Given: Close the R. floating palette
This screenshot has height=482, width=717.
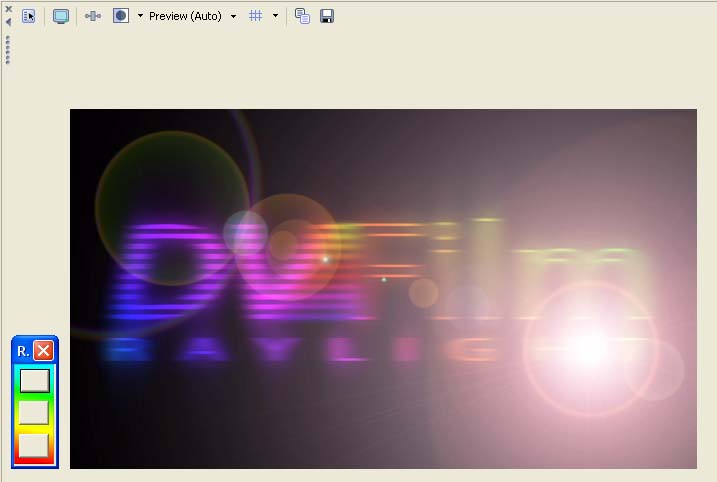Looking at the screenshot, I should pyautogui.click(x=43, y=351).
